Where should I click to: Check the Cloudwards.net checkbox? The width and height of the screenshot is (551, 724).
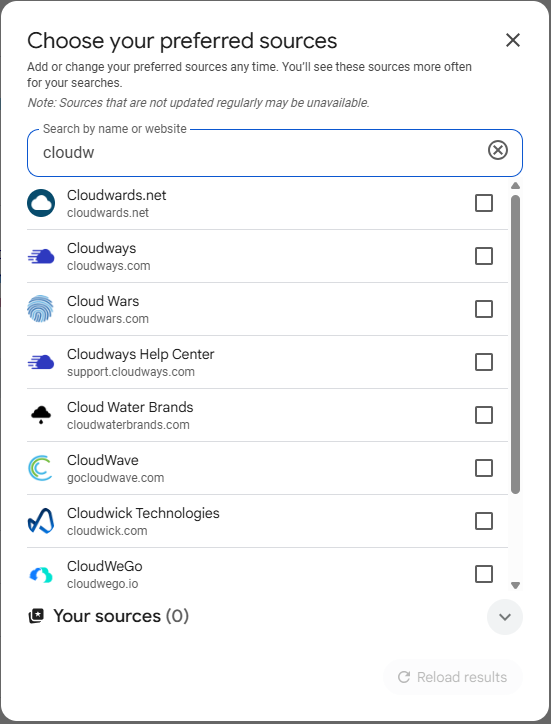484,203
